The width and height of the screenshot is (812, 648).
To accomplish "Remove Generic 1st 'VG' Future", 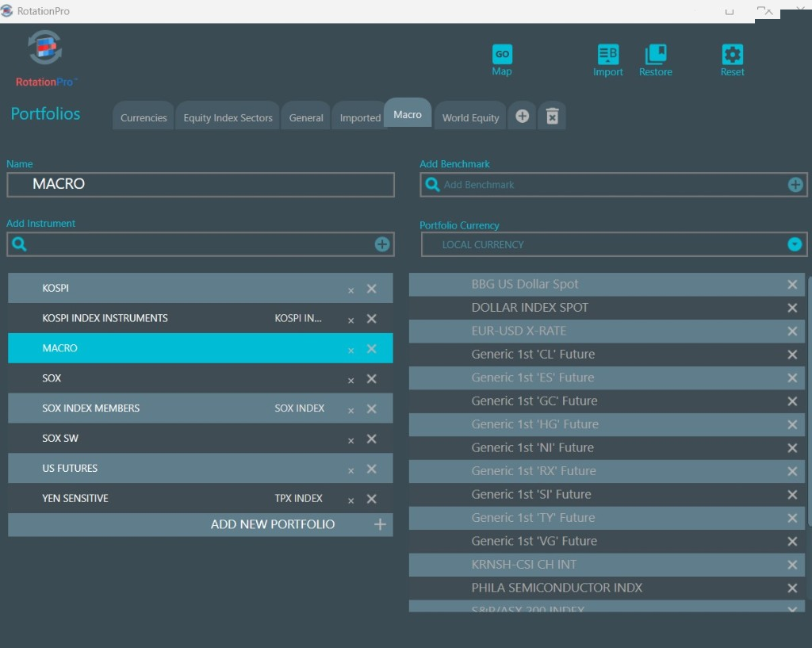I will pyautogui.click(x=792, y=541).
